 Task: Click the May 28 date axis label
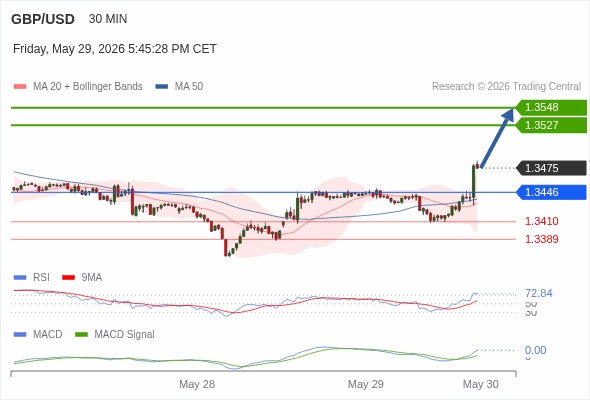[197, 384]
